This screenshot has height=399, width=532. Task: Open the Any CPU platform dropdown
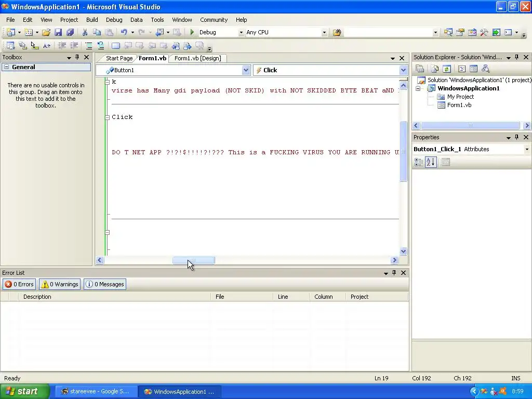coord(324,33)
